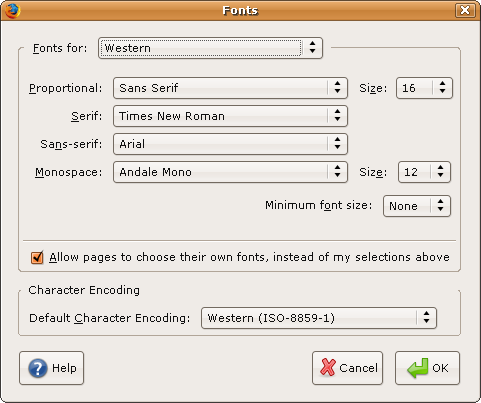This screenshot has width=481, height=403.
Task: Click the Cancel button
Action: (x=347, y=368)
